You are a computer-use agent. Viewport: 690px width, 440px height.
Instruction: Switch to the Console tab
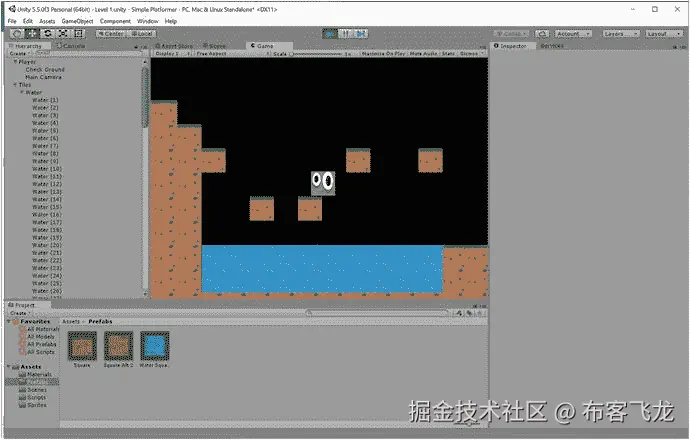click(71, 46)
